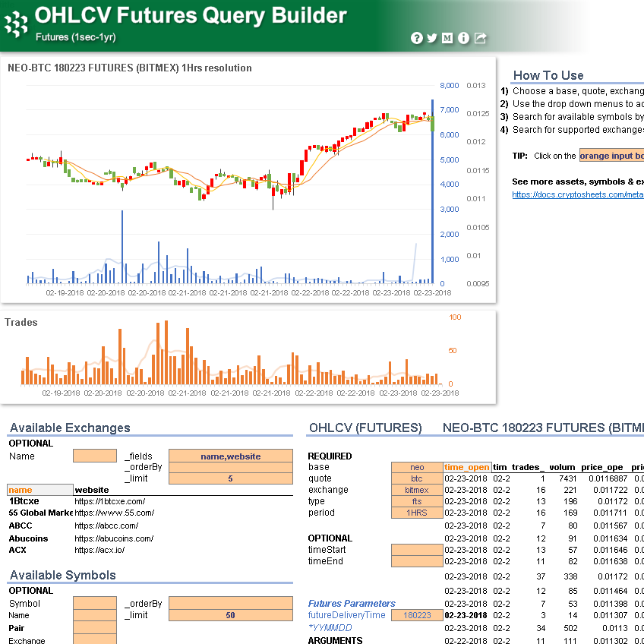Click the share/export icon in the header
Viewport: 644px width, 644px height.
click(479, 38)
